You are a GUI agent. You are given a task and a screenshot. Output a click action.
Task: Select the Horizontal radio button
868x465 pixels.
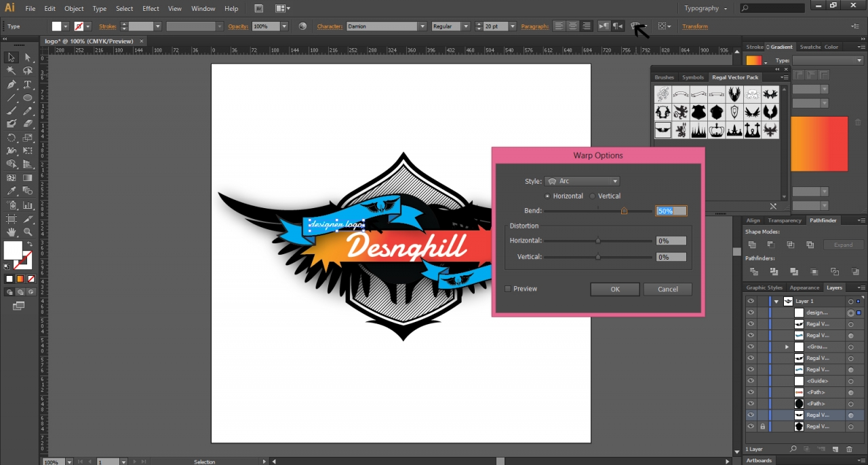click(x=547, y=196)
